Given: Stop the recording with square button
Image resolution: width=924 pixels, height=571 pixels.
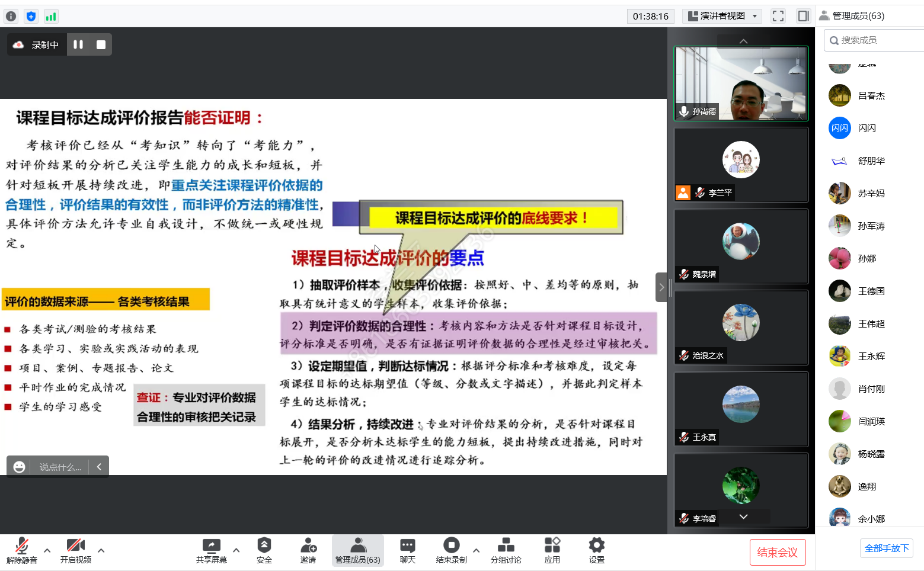Looking at the screenshot, I should pos(101,44).
